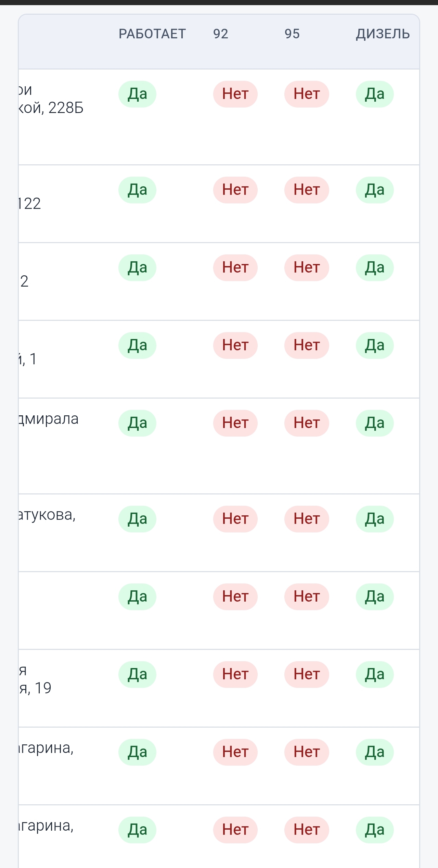The width and height of the screenshot is (438, 868).
Task: Click the ДИЗЕЛЬ column header
Action: (x=383, y=34)
